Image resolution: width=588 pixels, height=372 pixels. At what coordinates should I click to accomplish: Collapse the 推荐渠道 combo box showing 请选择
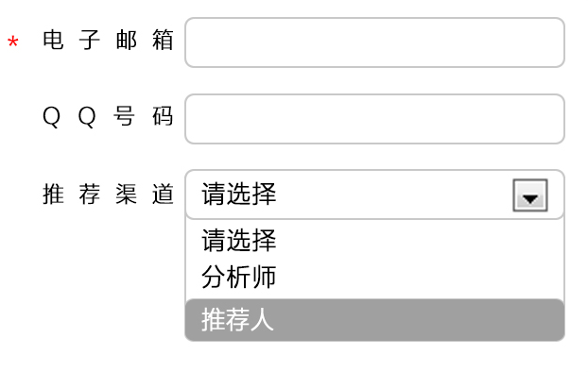click(374, 194)
